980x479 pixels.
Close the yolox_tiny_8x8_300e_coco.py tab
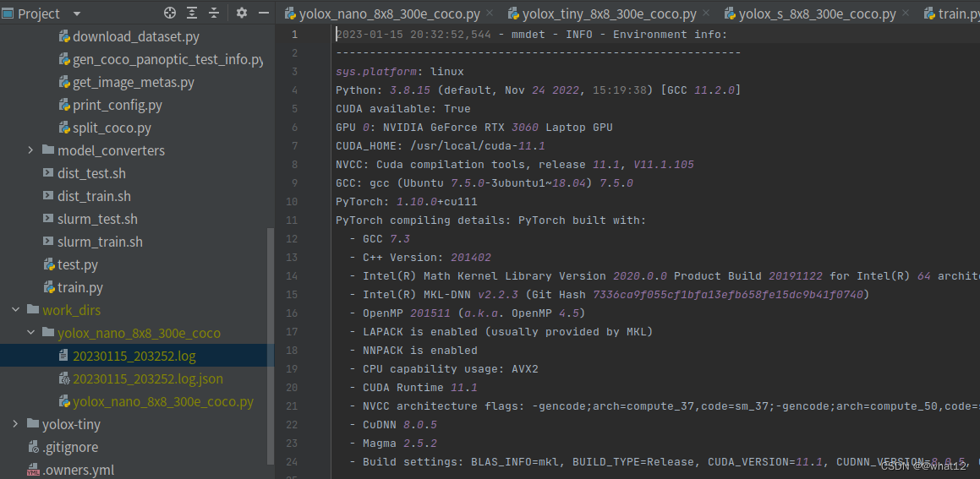point(706,14)
